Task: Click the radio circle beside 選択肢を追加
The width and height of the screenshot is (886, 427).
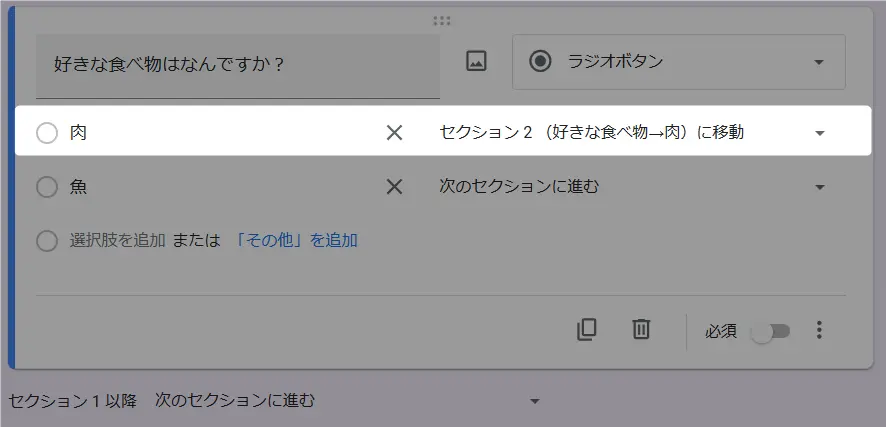Action: (47, 241)
